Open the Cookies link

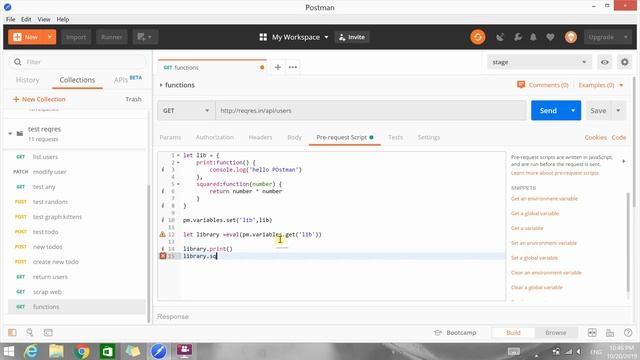click(x=596, y=138)
